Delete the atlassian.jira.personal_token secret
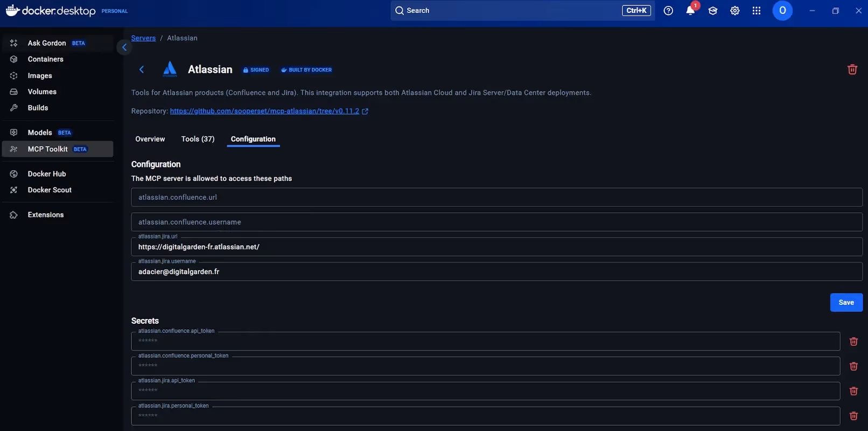Viewport: 868px width, 431px height. pyautogui.click(x=853, y=416)
